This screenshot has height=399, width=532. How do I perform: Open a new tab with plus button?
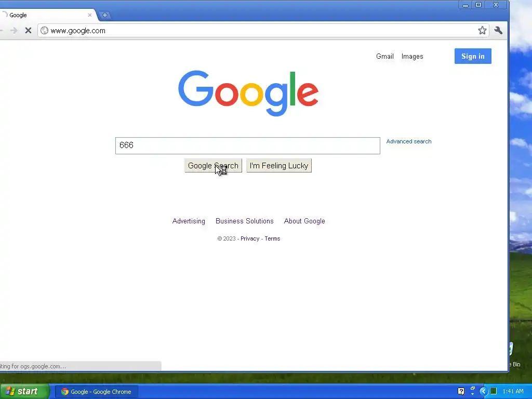point(105,15)
